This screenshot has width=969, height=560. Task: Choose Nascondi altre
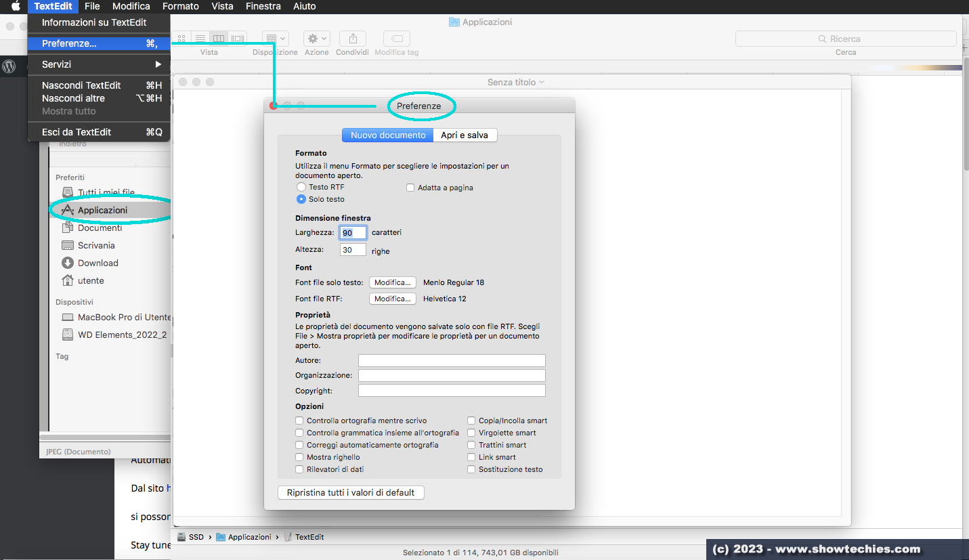click(x=99, y=98)
